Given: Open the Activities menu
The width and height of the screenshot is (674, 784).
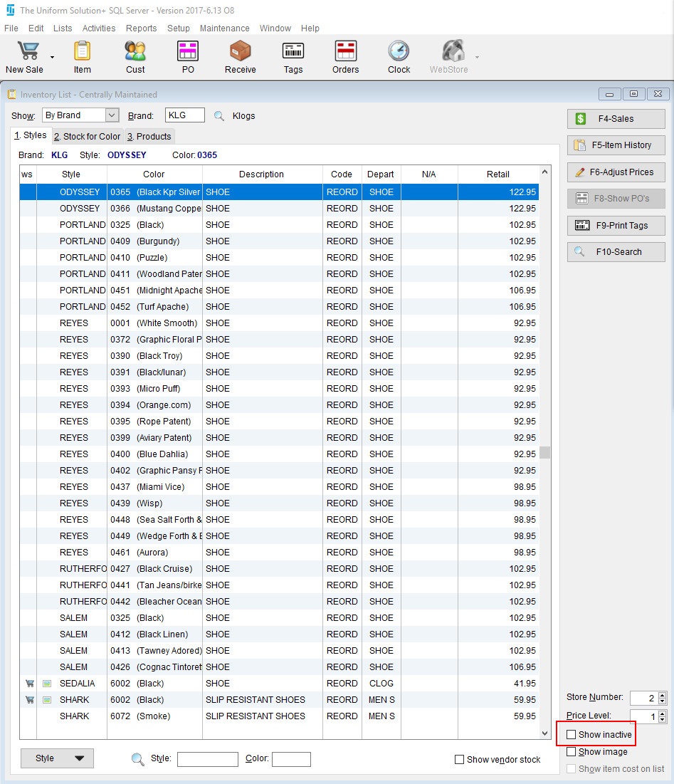Looking at the screenshot, I should tap(98, 28).
